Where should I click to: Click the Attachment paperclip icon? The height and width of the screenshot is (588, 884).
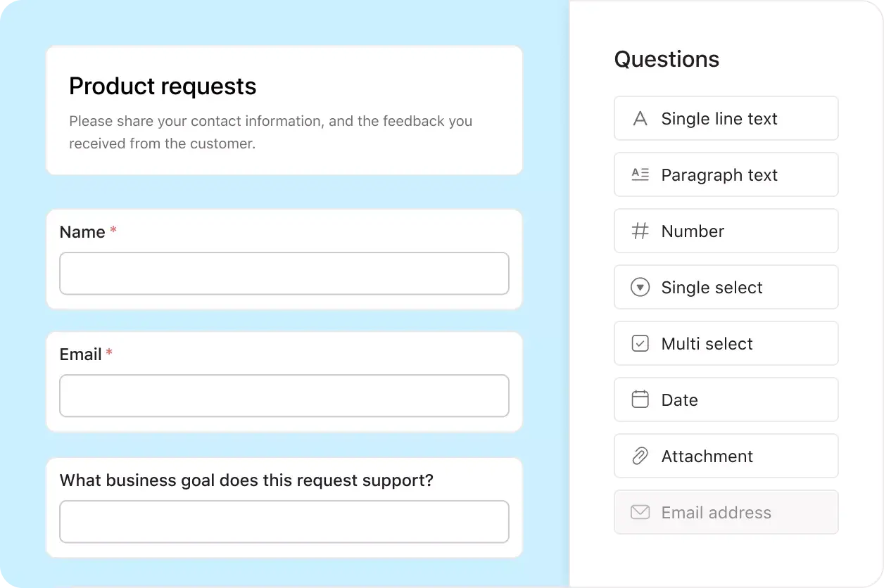point(640,456)
